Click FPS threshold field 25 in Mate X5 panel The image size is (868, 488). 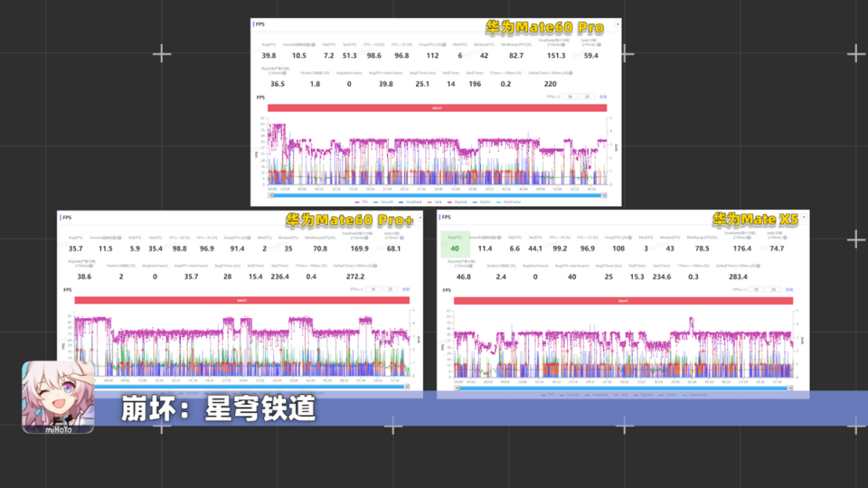(x=774, y=289)
